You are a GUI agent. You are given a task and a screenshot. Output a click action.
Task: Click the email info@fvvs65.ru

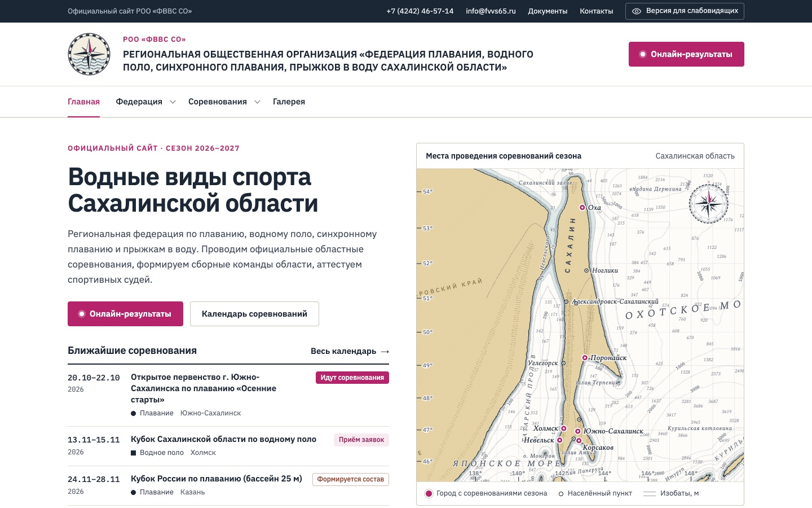491,11
